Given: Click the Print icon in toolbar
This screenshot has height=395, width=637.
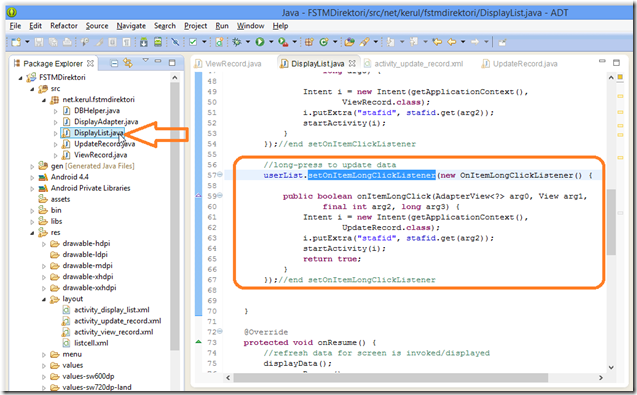Looking at the screenshot, I should coord(67,42).
